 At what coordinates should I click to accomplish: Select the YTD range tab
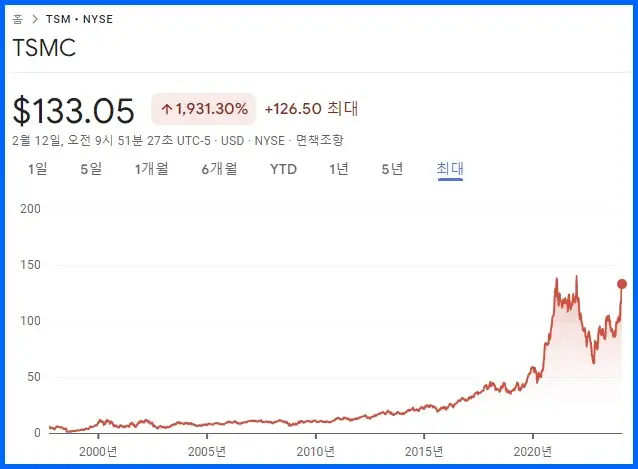click(x=284, y=169)
